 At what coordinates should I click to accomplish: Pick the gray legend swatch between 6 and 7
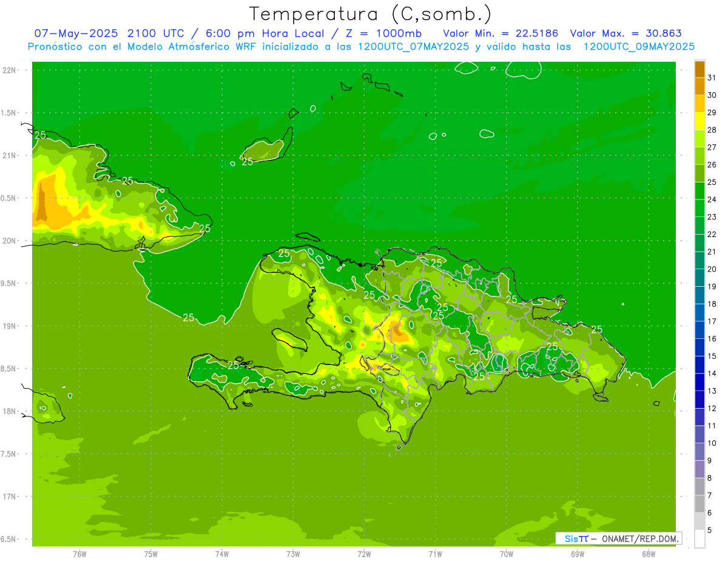click(x=699, y=504)
